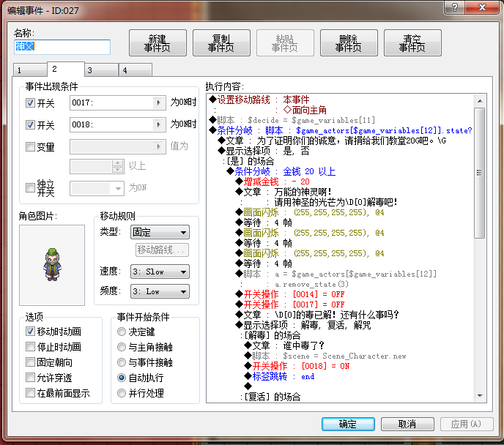The image size is (504, 445).
Task: Click the character graphic of the green-haired priest
Action: [52, 265]
